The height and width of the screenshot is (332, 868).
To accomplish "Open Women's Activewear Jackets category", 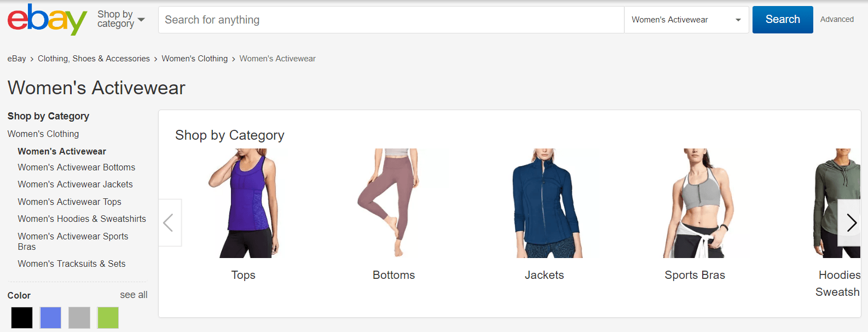I will click(75, 184).
